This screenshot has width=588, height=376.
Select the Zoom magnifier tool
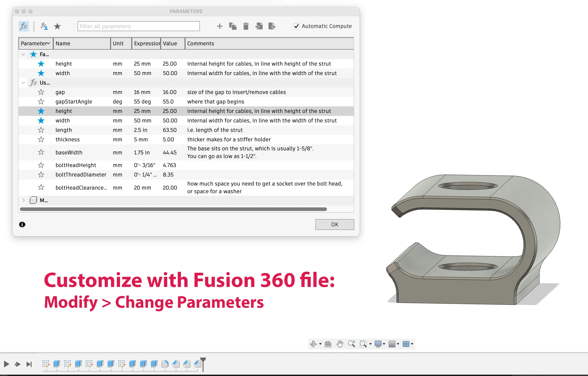click(352, 344)
